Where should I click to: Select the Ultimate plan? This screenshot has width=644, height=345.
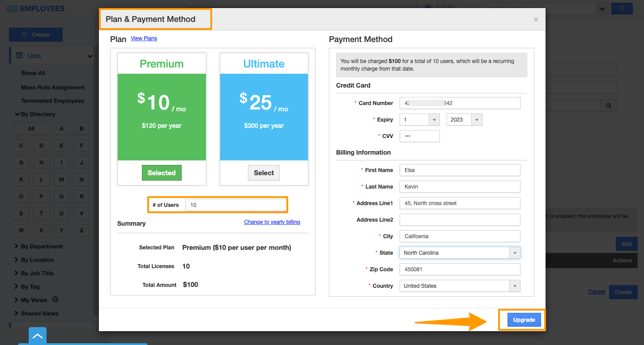pyautogui.click(x=264, y=173)
